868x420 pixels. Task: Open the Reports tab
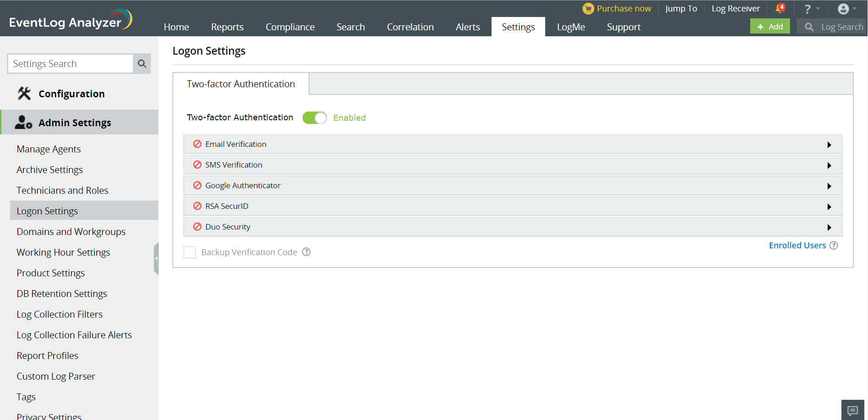tap(227, 27)
